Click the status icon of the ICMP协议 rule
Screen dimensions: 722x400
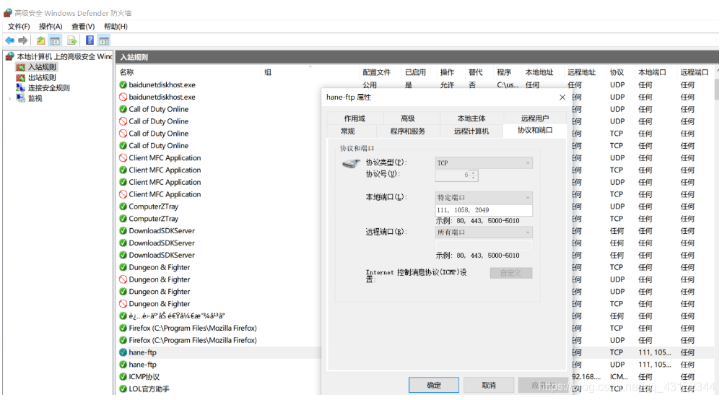pos(123,377)
